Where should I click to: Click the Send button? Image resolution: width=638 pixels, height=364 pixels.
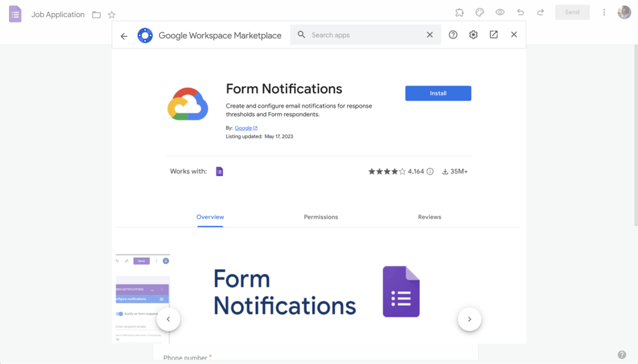572,12
